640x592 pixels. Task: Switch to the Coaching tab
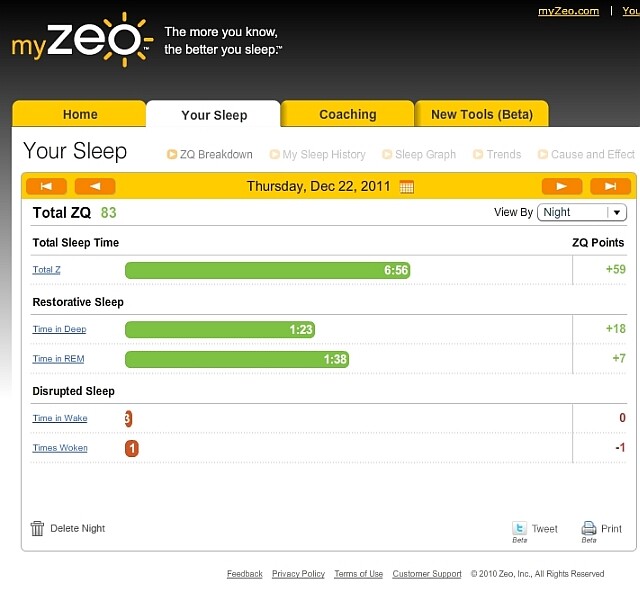pos(348,114)
